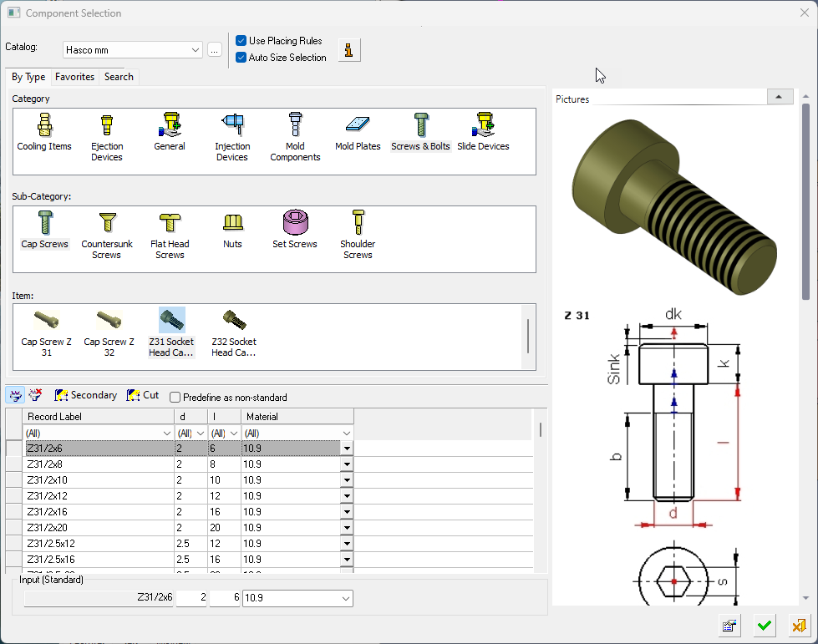The height and width of the screenshot is (644, 818).
Task: Switch to the Favorites tab
Action: coord(74,77)
